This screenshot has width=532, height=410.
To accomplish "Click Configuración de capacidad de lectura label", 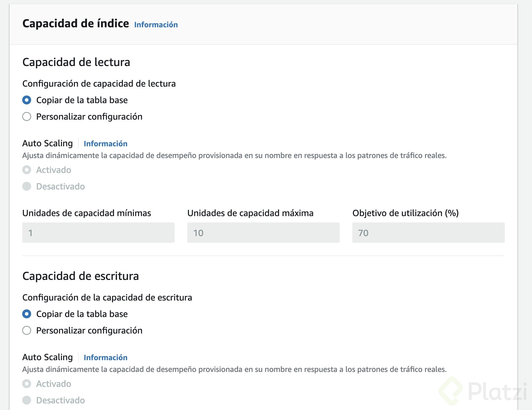I will pyautogui.click(x=99, y=84).
